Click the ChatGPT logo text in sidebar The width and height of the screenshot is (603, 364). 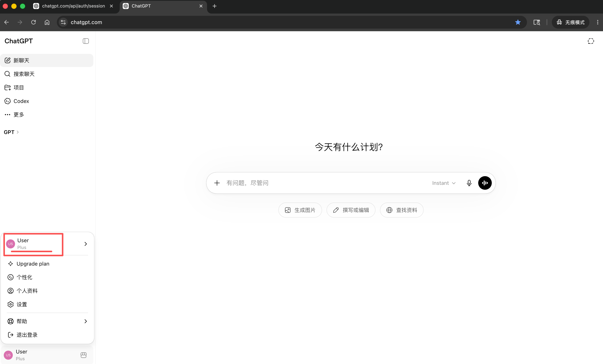(19, 41)
